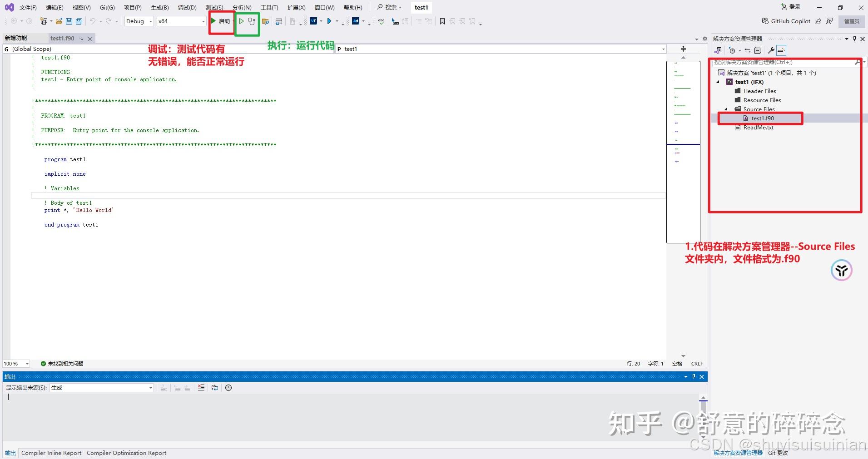Toggle the pin on Solution Explorer

point(855,39)
